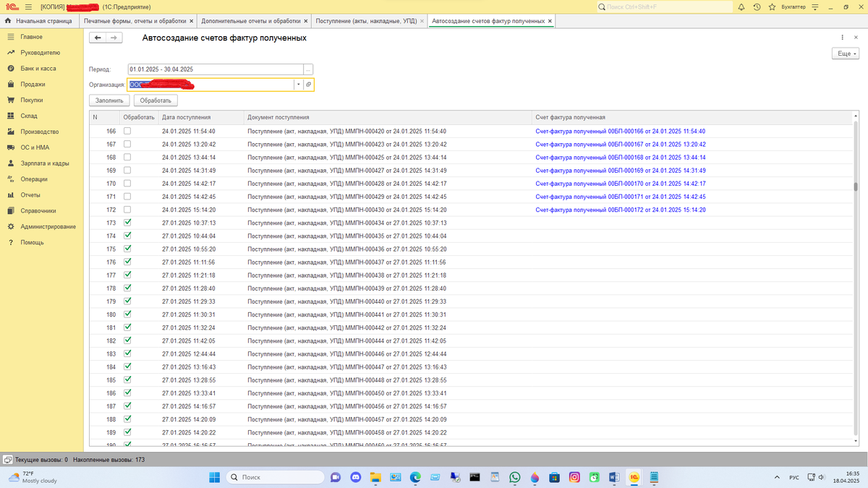868x488 pixels.
Task: Open the Операции section
Action: click(x=33, y=179)
